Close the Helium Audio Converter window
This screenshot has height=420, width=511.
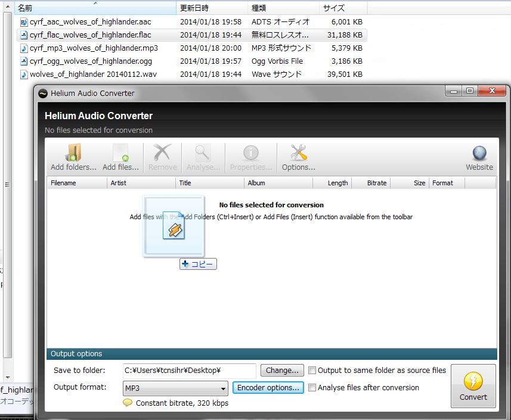point(493,91)
